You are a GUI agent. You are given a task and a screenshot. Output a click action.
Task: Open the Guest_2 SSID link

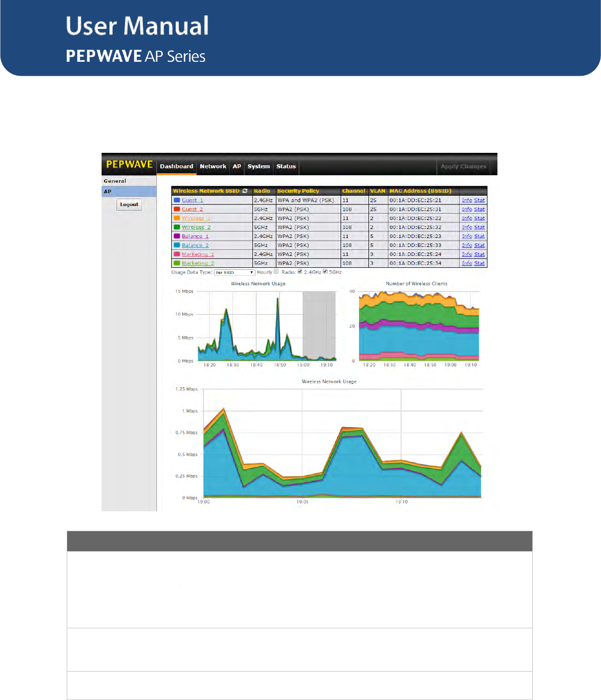[193, 209]
